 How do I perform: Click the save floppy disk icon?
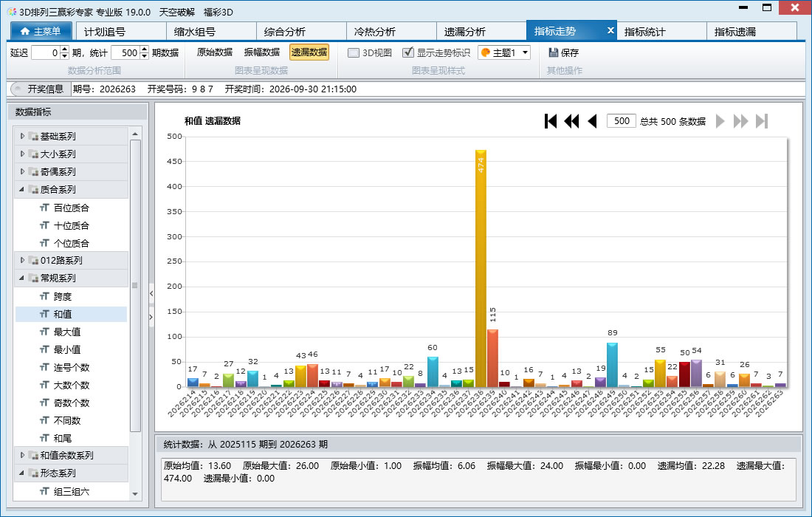(x=553, y=52)
